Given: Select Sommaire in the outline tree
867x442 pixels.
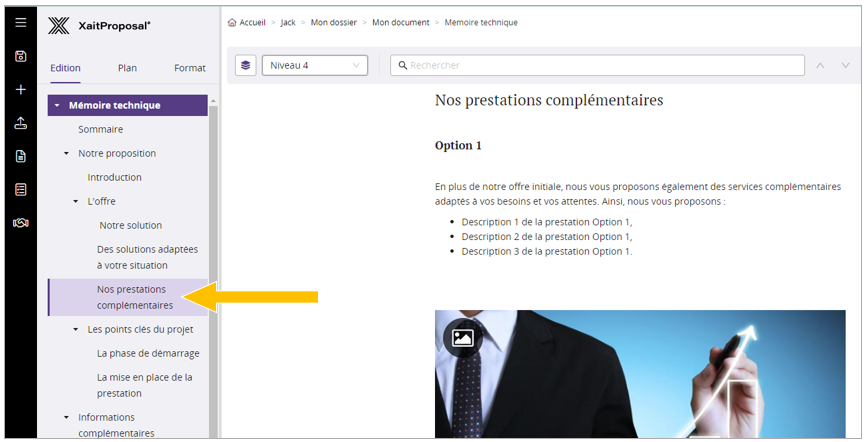Looking at the screenshot, I should tap(100, 129).
